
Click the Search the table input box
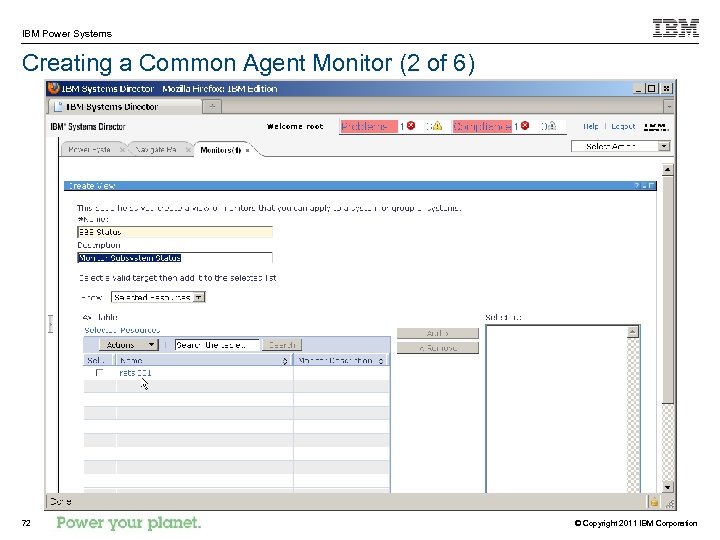[217, 345]
